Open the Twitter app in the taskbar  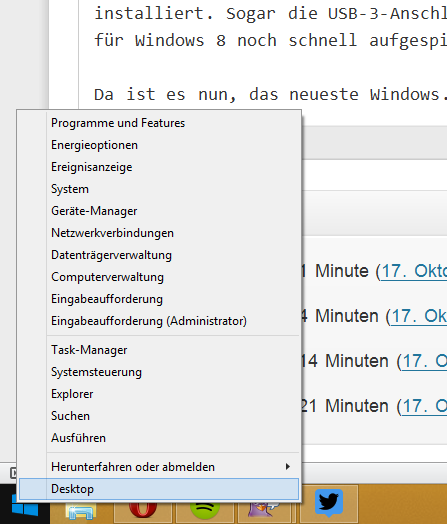tap(329, 504)
